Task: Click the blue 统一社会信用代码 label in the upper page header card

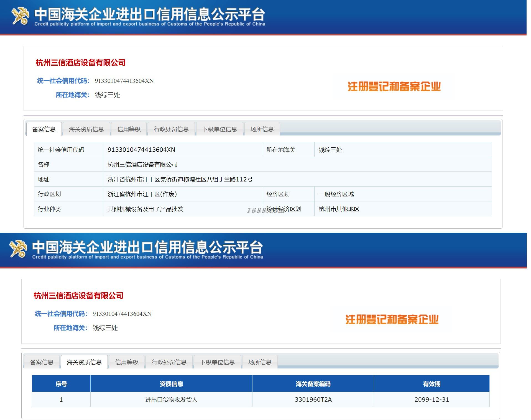Action: coord(63,81)
